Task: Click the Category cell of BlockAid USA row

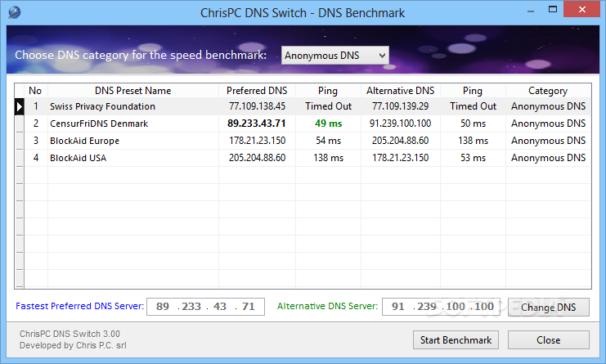Action: (x=549, y=158)
